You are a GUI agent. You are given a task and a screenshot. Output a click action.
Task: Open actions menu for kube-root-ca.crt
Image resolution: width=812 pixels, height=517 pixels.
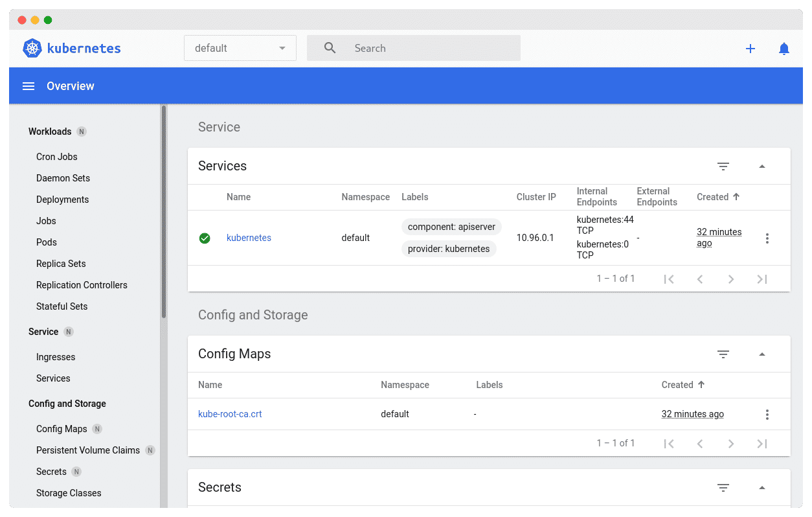(x=767, y=415)
